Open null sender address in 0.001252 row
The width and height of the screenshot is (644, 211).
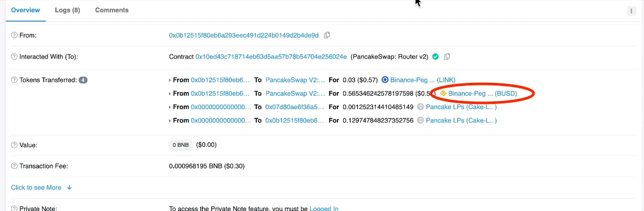pos(221,107)
